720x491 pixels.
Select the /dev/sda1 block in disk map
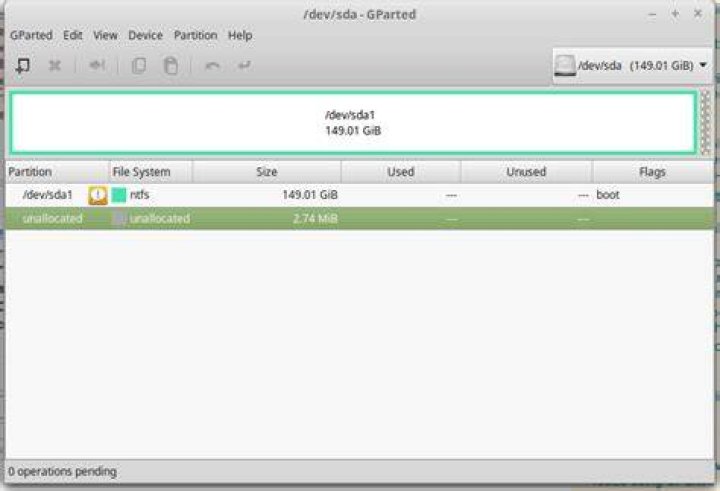[x=353, y=123]
